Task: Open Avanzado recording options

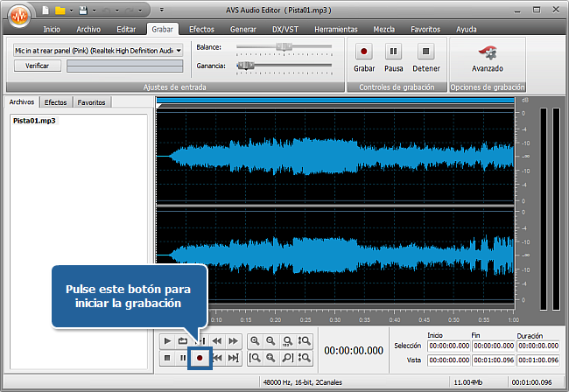Action: [487, 52]
